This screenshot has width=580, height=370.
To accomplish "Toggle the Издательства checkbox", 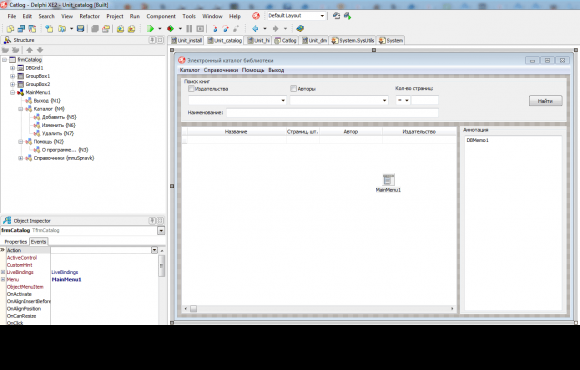I will point(191,89).
